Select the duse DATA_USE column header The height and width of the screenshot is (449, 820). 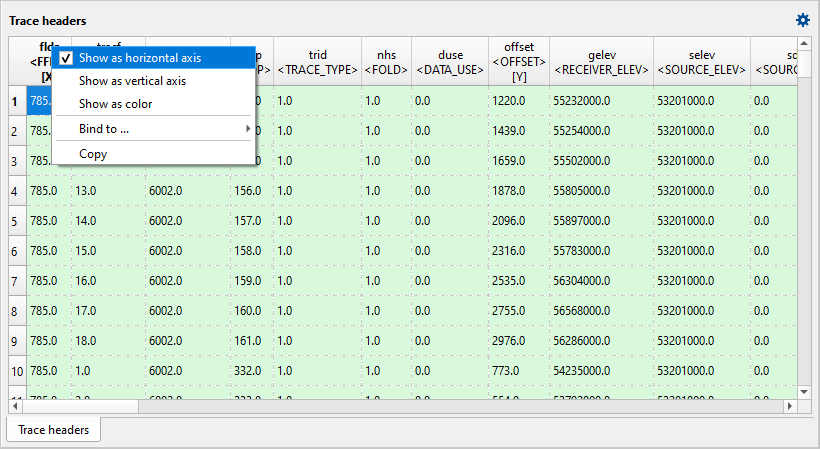tap(449, 61)
